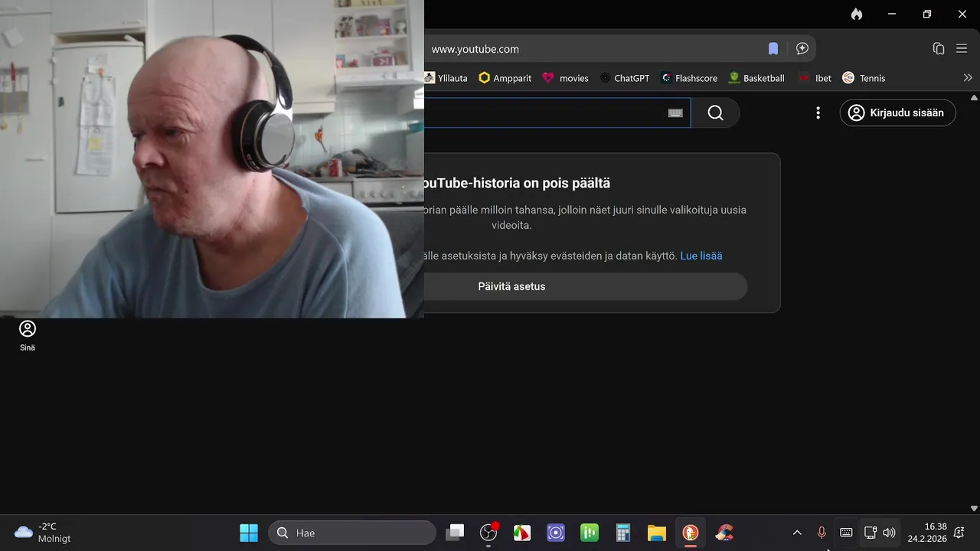Screen dimensions: 980x551
Task: Open YouTube three-dot settings menu
Action: tap(818, 112)
